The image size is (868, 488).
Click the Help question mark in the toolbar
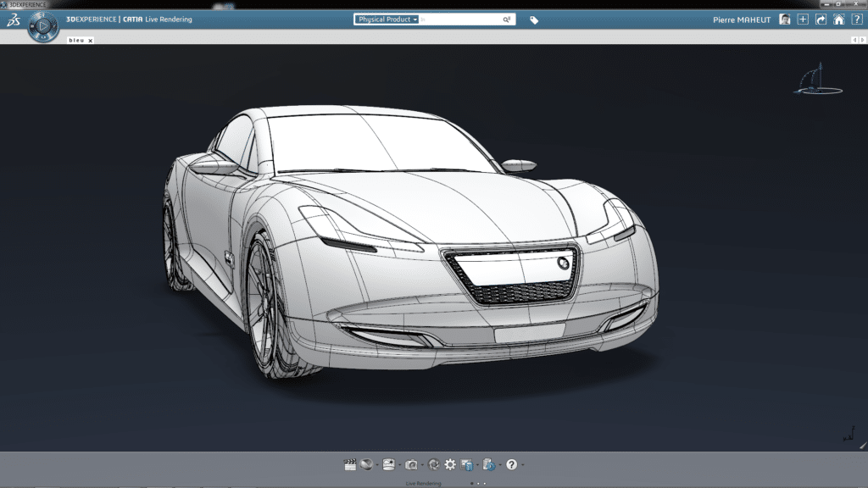click(x=512, y=464)
